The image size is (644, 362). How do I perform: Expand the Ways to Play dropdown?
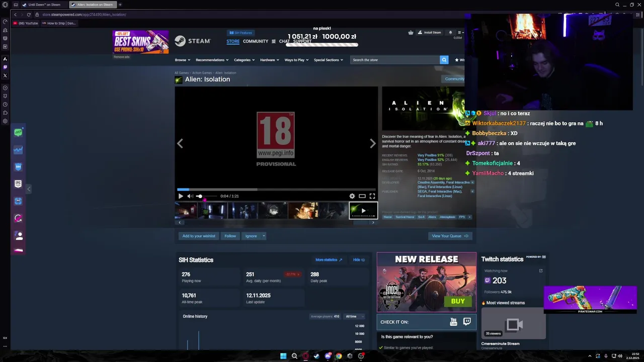tap(296, 60)
